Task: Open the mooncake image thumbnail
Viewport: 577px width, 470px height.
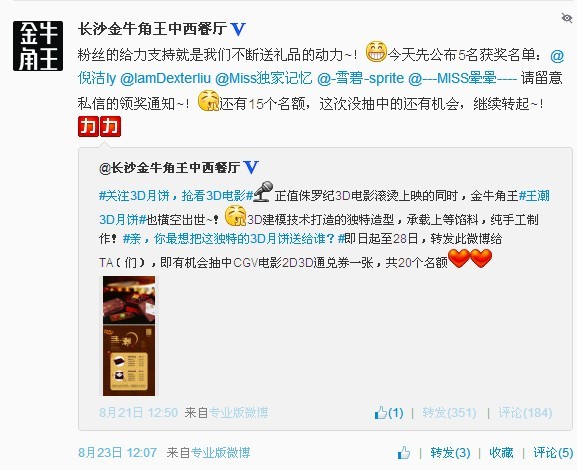Action: click(x=129, y=336)
